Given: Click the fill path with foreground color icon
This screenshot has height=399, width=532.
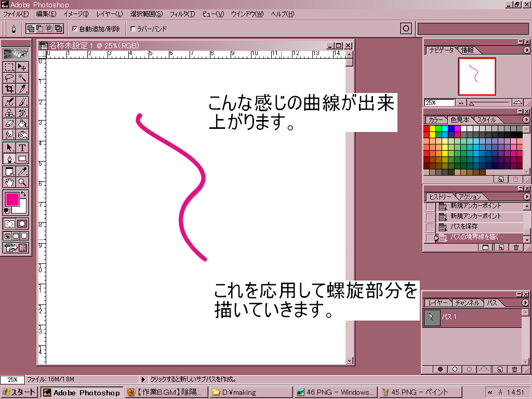Looking at the screenshot, I should point(440,369).
